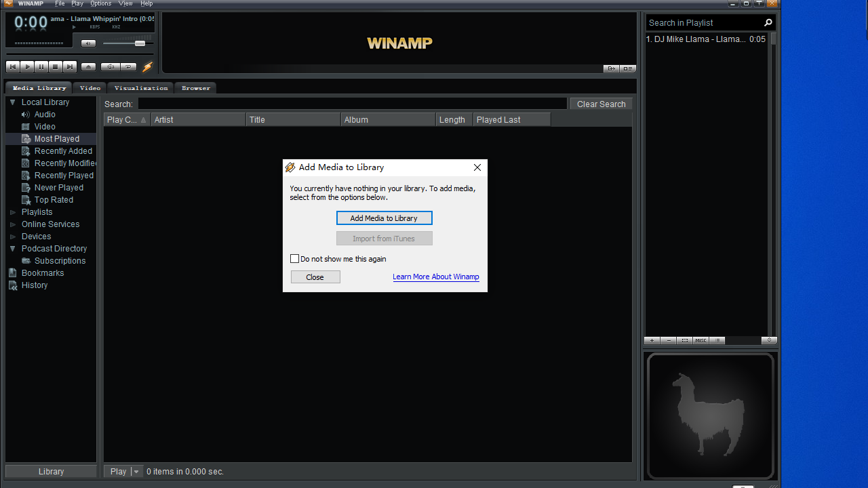Click the playlist selection icon
Screen dimensions: 868x488
(685, 340)
